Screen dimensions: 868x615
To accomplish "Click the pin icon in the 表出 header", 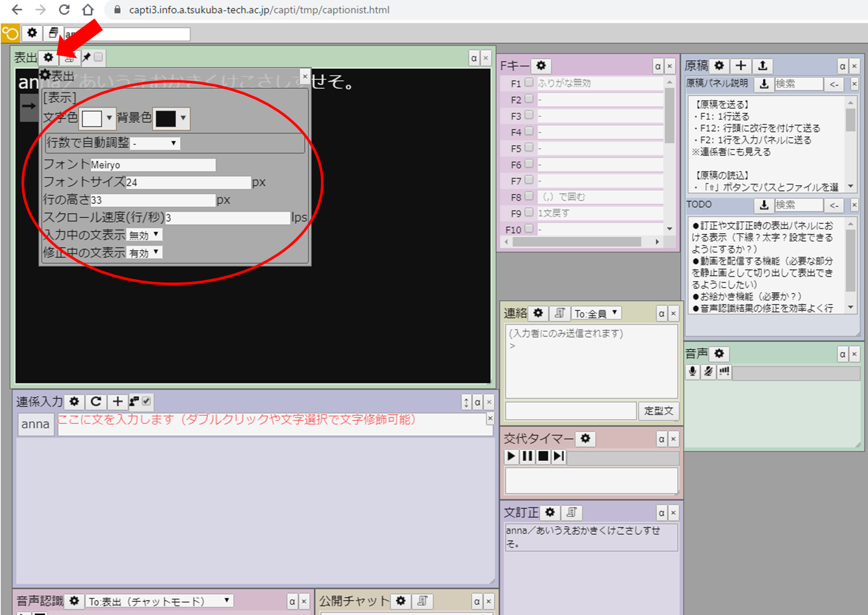I will (x=86, y=57).
